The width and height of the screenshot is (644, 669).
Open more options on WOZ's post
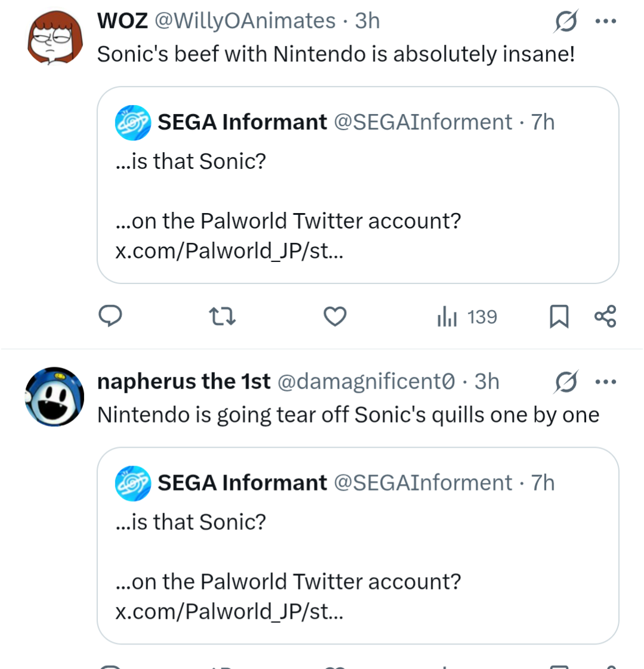tap(606, 21)
